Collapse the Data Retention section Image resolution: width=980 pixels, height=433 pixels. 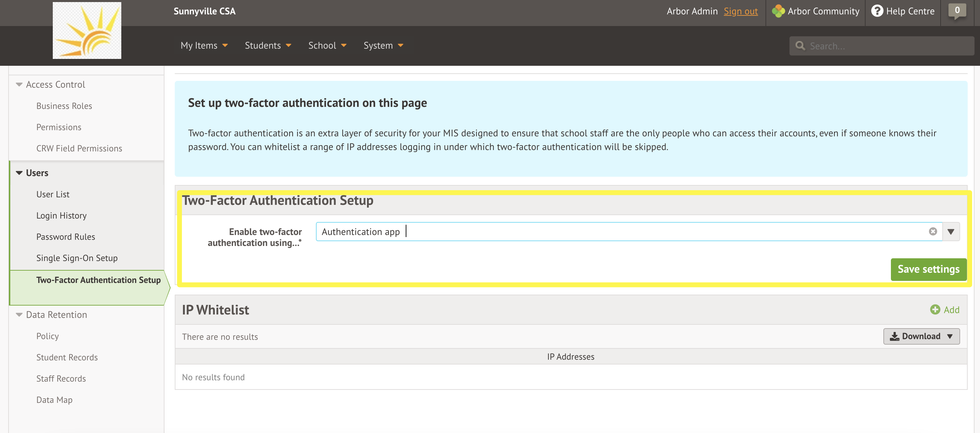[19, 315]
